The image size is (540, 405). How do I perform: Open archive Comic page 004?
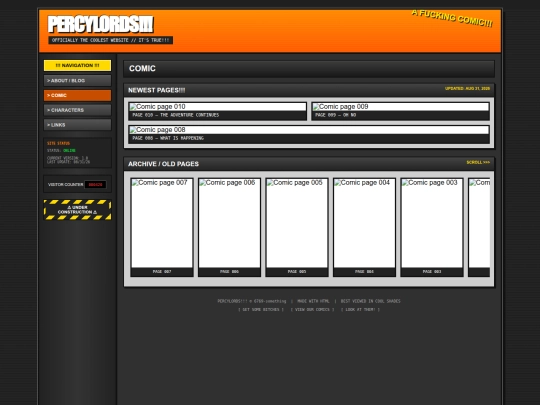click(x=364, y=223)
